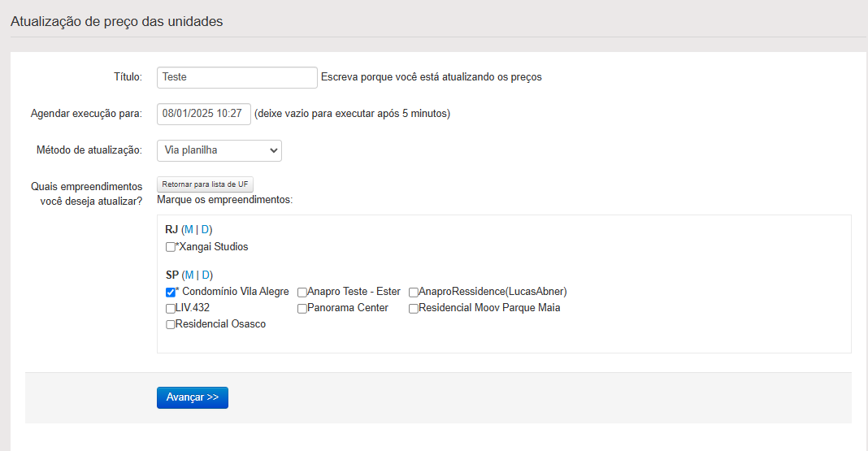
Task: Mark the Panorama Center checkbox
Action: 302,309
